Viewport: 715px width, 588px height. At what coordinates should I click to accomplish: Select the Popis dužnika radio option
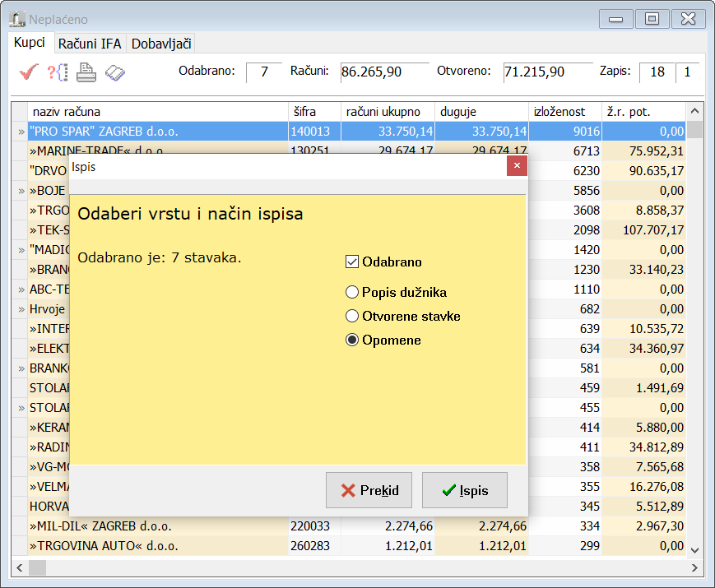click(x=352, y=292)
